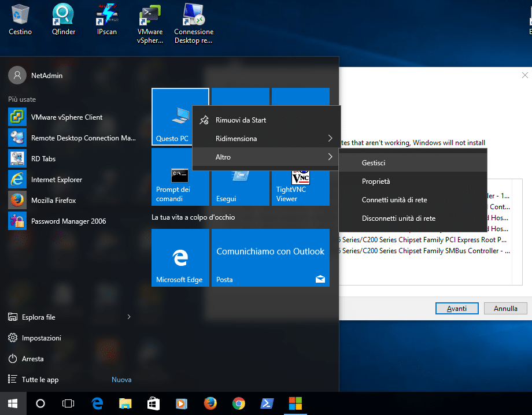Open Password Manager 2006 from list
This screenshot has width=532, height=415.
pyautogui.click(x=73, y=221)
